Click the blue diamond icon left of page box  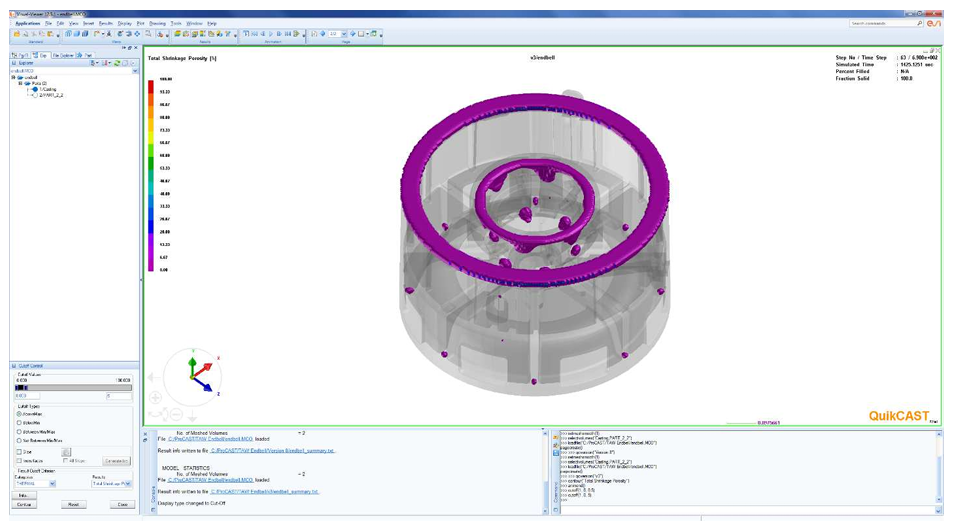(323, 34)
